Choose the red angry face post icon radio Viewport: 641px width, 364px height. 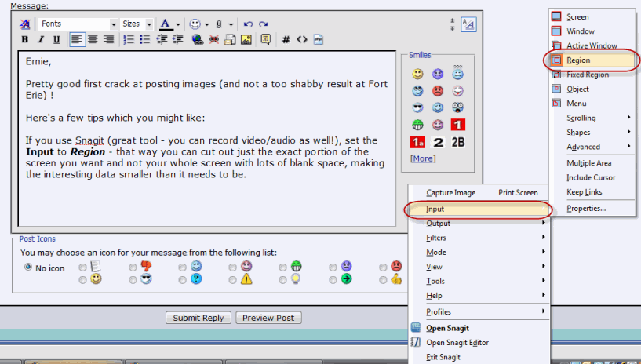(383, 268)
